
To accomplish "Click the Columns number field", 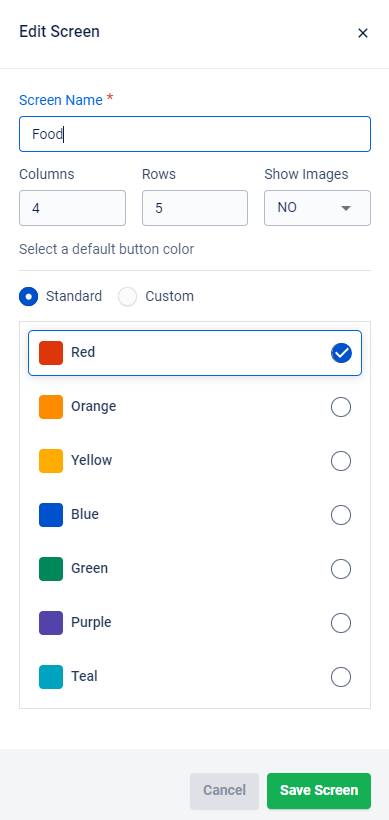I will tap(73, 208).
